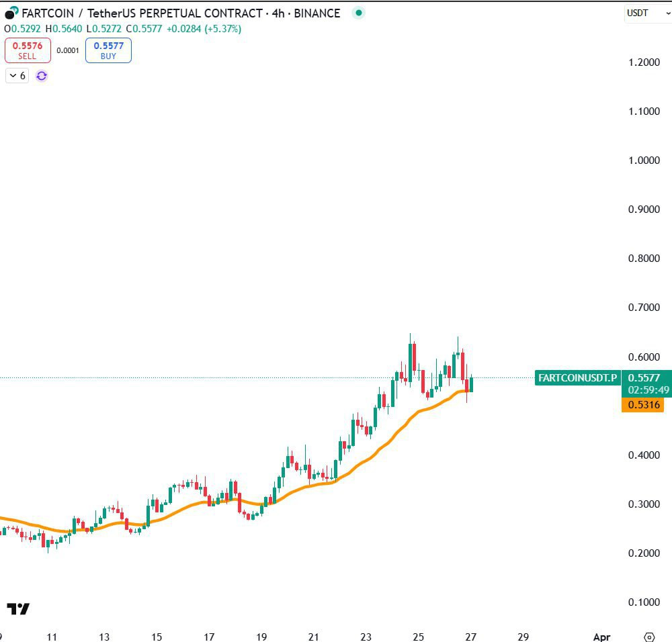Click the FARTCOINUSDT.P price tag
672x642 pixels.
577,378
